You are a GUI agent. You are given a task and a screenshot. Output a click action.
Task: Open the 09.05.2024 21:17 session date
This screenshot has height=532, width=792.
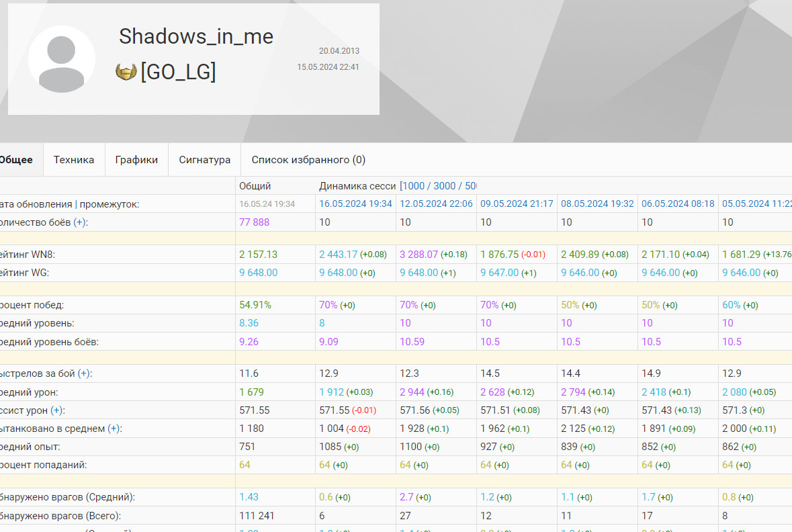coord(517,204)
